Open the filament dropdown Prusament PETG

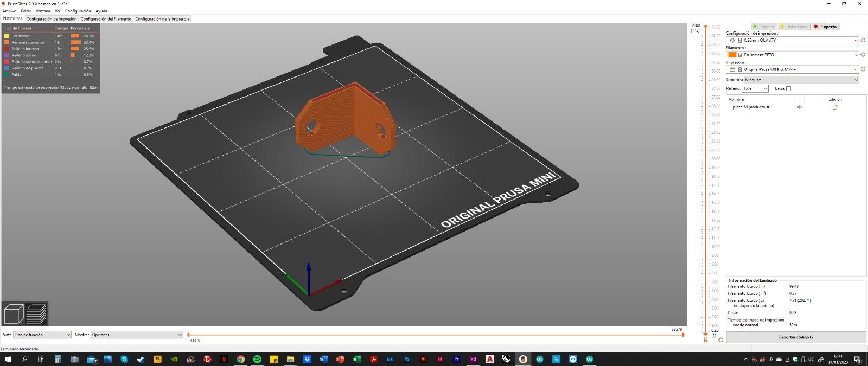793,55
